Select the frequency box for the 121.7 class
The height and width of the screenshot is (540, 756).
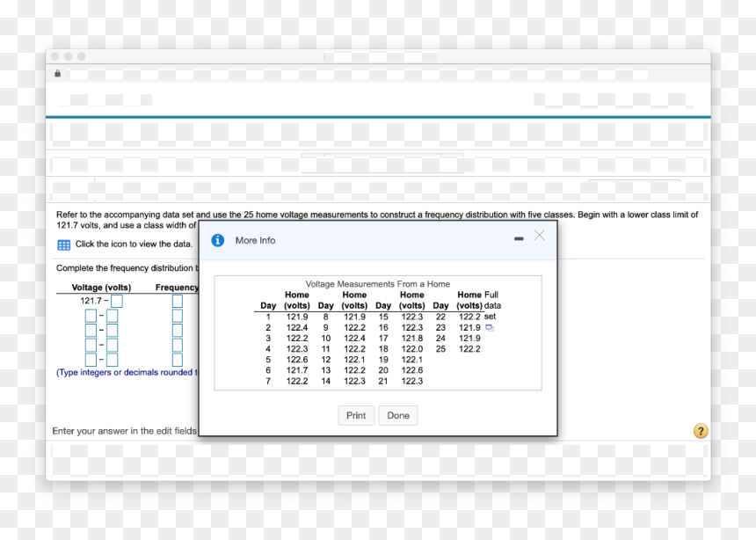click(x=178, y=301)
